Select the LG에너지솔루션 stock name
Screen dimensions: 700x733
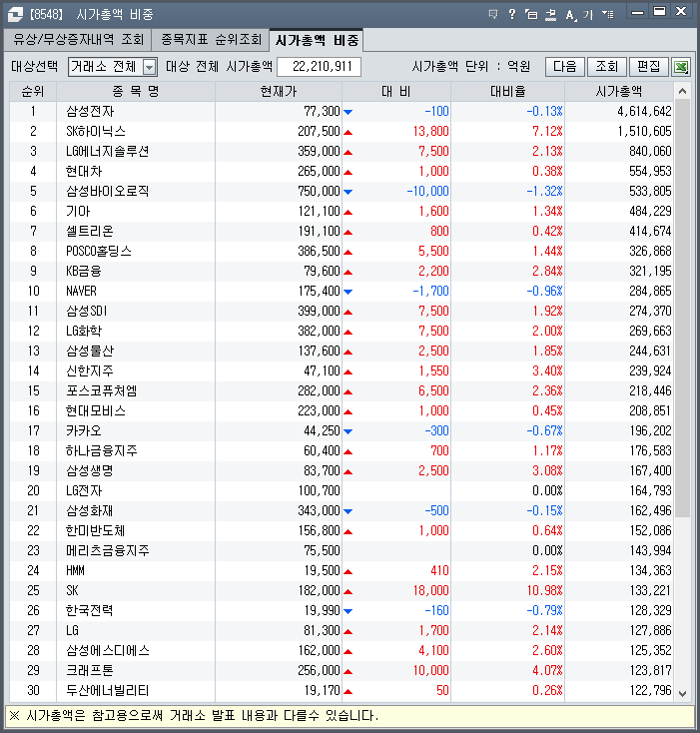pyautogui.click(x=108, y=152)
